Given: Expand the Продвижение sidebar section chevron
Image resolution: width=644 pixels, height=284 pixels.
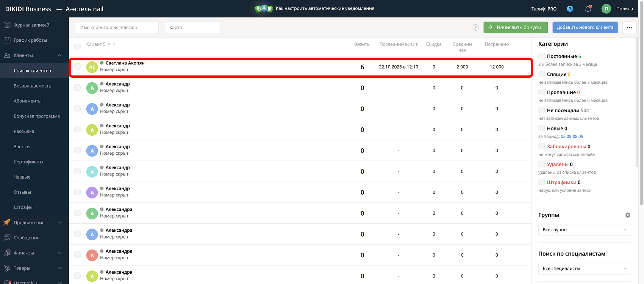Looking at the screenshot, I should [x=60, y=223].
